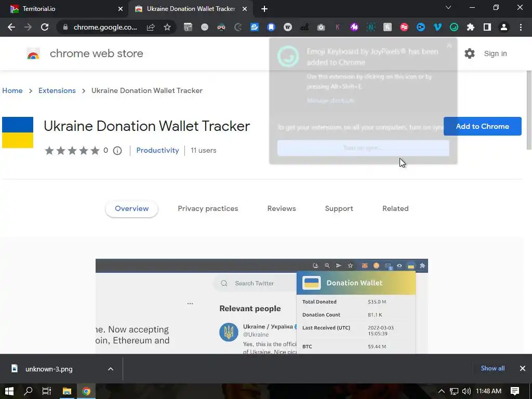532x399 pixels.
Task: Close the Territorial.io tab
Action: (121, 9)
